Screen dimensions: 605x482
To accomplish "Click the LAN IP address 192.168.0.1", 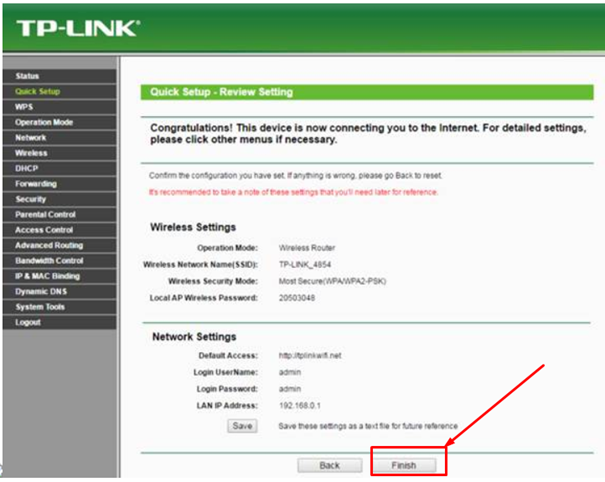I will point(299,406).
